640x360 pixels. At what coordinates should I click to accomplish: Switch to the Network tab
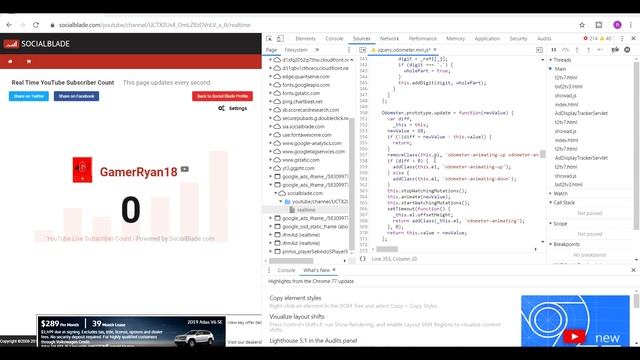[389, 38]
